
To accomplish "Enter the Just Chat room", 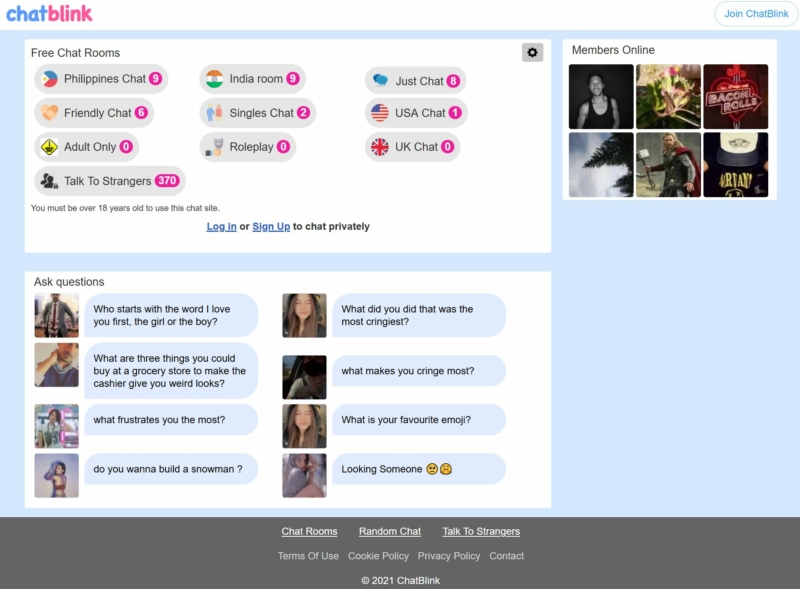I will (x=415, y=81).
